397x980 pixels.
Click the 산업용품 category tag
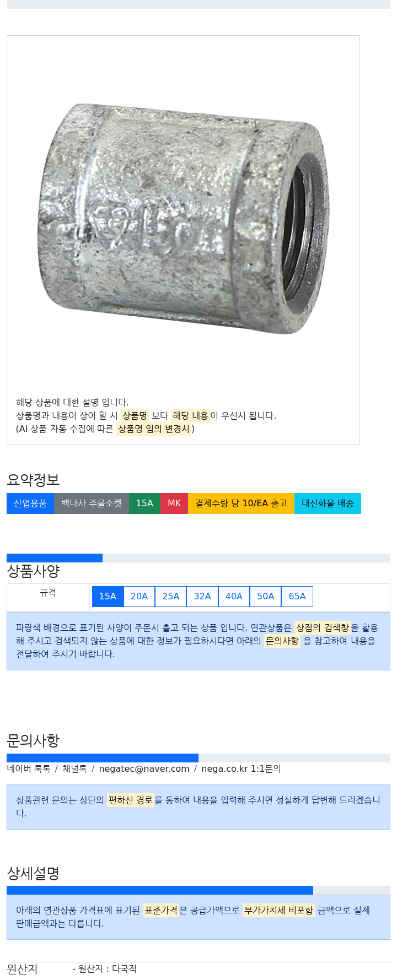(30, 503)
